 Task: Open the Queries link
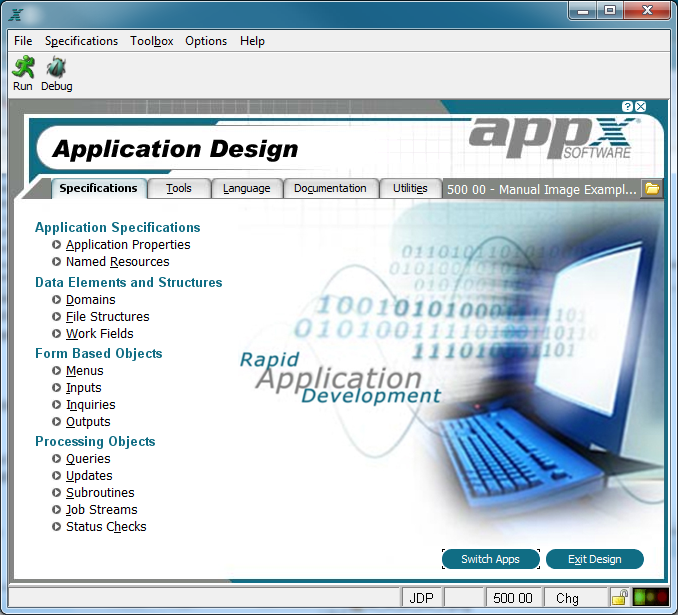tap(88, 458)
